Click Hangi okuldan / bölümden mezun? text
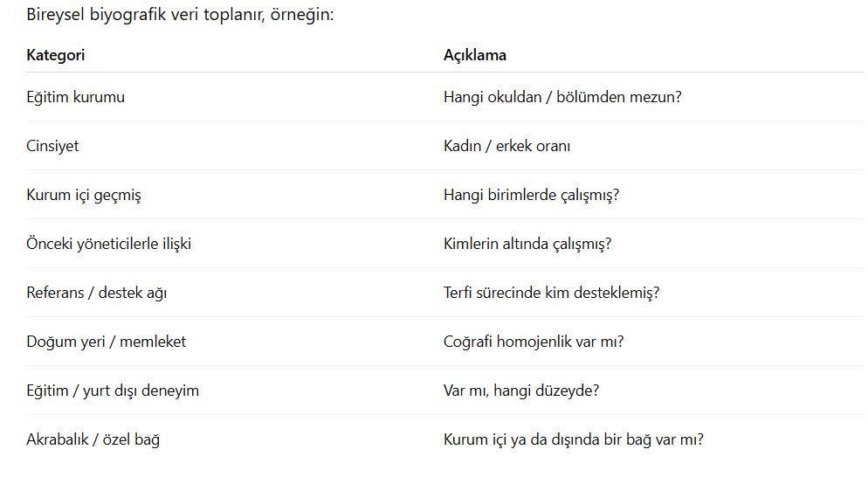The height and width of the screenshot is (477, 868). coord(562,97)
